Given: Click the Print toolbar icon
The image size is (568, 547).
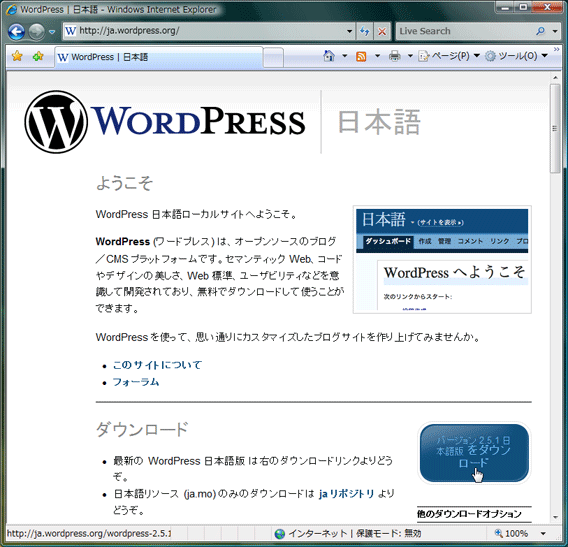Looking at the screenshot, I should pos(394,56).
